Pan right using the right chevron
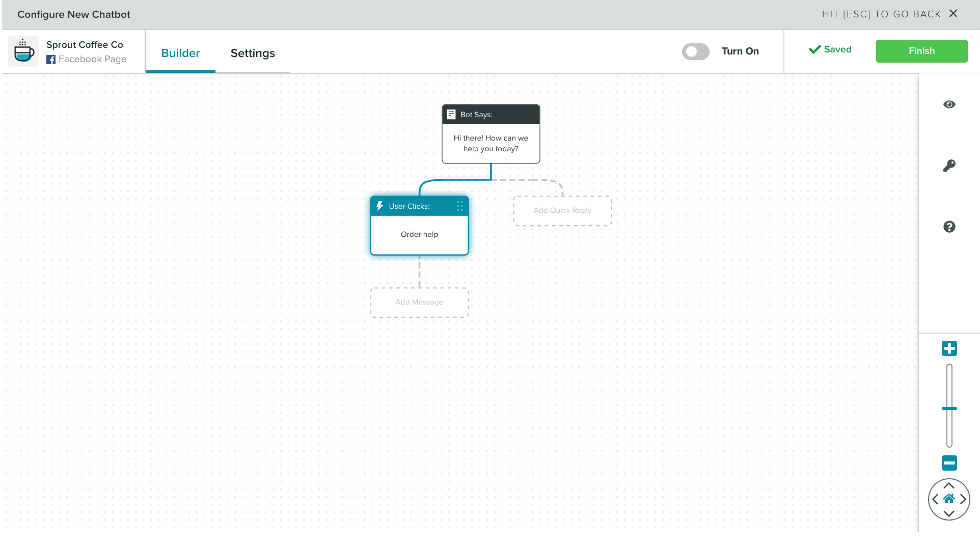This screenshot has height=546, width=980. (x=962, y=499)
